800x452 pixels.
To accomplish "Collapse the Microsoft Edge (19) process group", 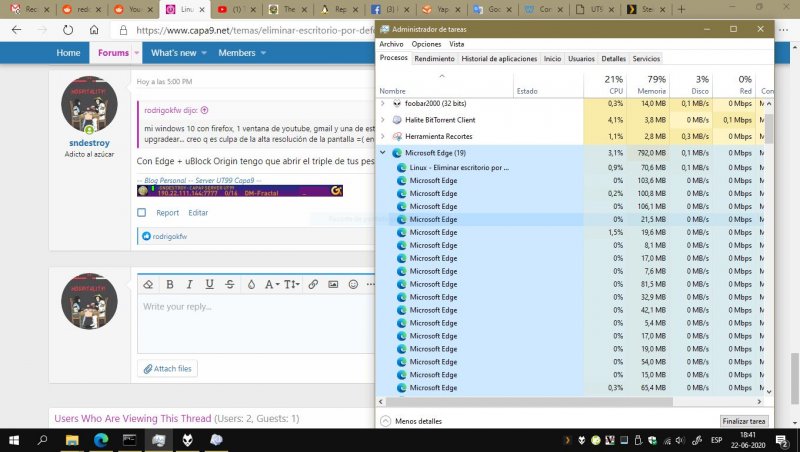I will [x=384, y=153].
